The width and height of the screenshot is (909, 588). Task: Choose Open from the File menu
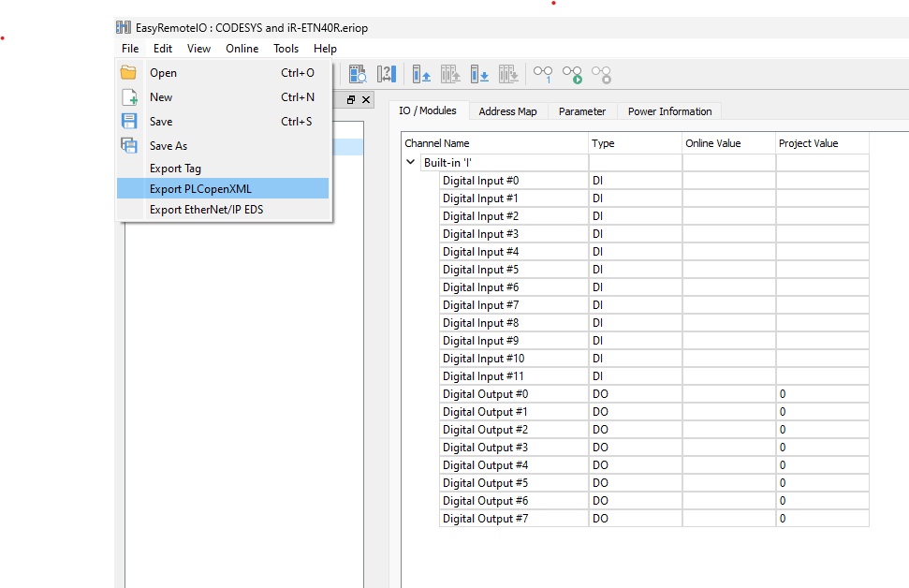pos(223,73)
